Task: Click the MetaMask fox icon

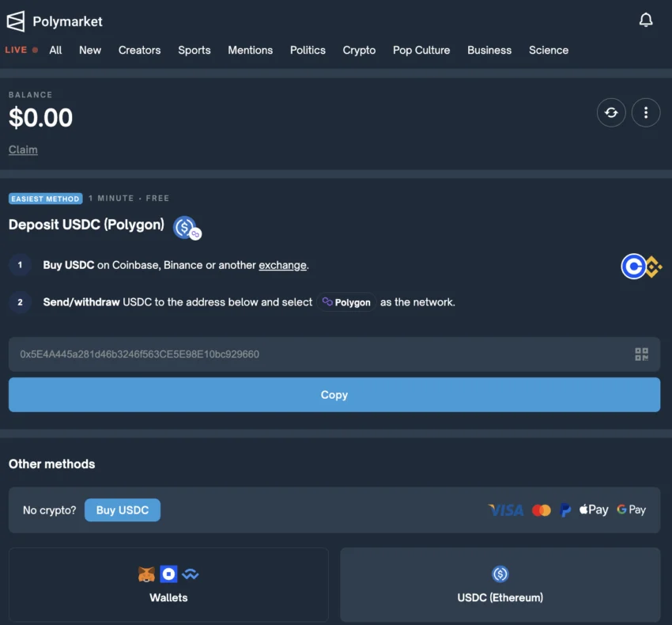Action: point(146,574)
